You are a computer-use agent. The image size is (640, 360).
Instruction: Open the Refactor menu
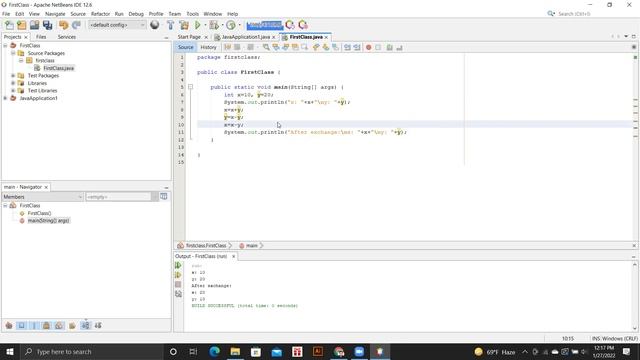pyautogui.click(x=100, y=14)
